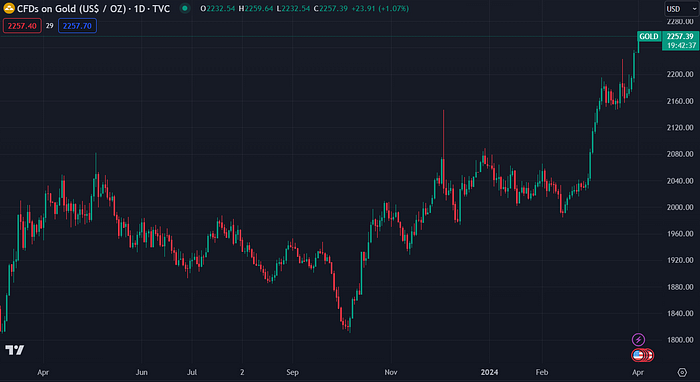Click the 2257.39 current price on the axis
The image size is (700, 382).
coord(680,37)
